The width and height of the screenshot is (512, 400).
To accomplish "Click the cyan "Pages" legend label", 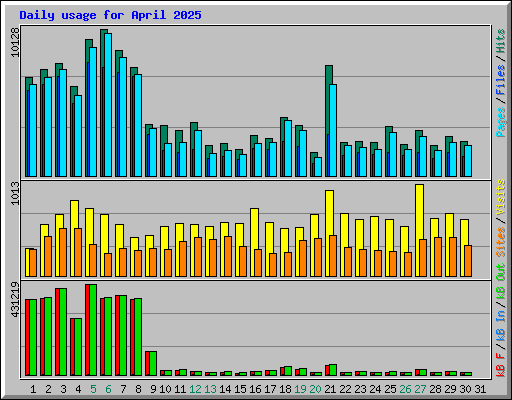I will pos(501,122).
